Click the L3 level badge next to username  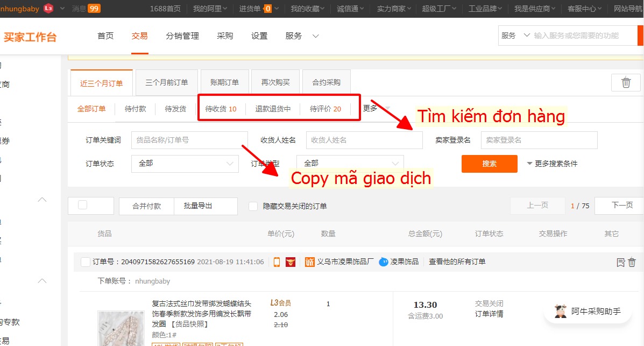pos(48,8)
